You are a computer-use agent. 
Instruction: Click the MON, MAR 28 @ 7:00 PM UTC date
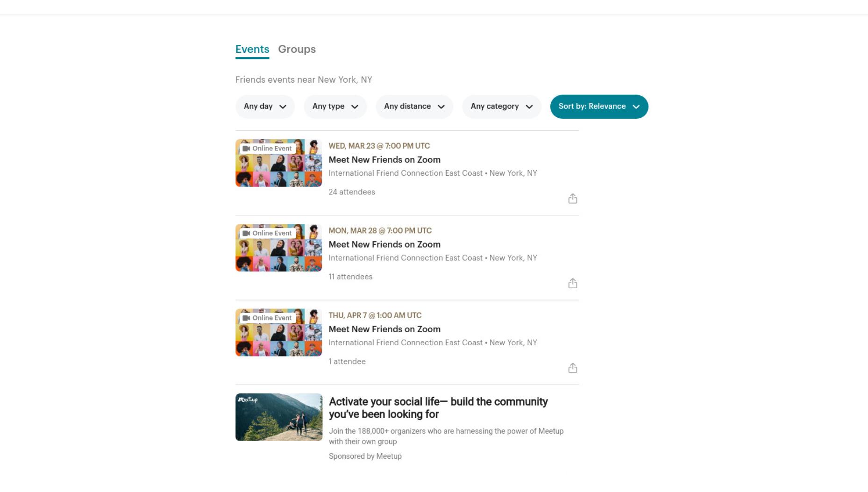pyautogui.click(x=380, y=231)
